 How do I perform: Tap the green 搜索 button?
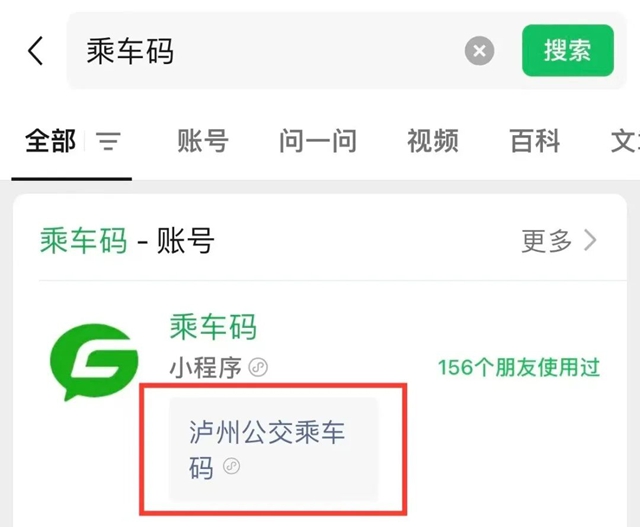[x=568, y=51]
